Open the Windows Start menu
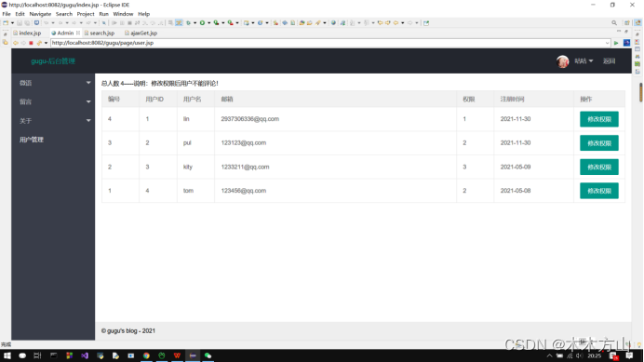The image size is (644, 362). [x=7, y=355]
